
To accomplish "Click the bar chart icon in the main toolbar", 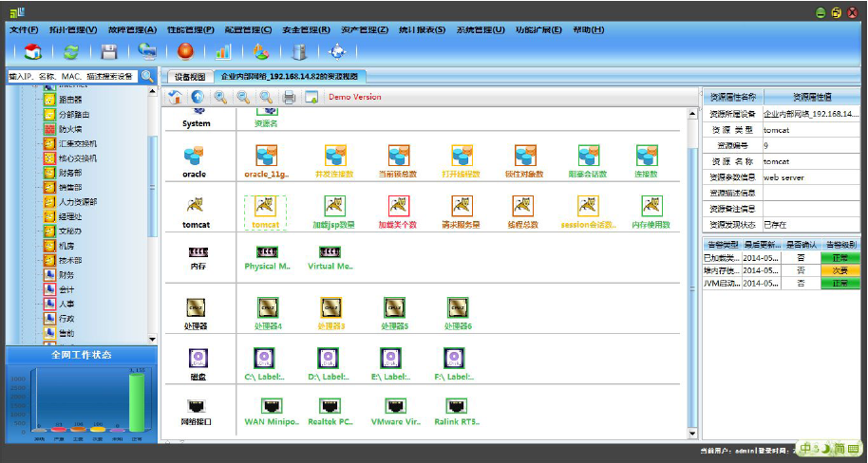I will 223,51.
